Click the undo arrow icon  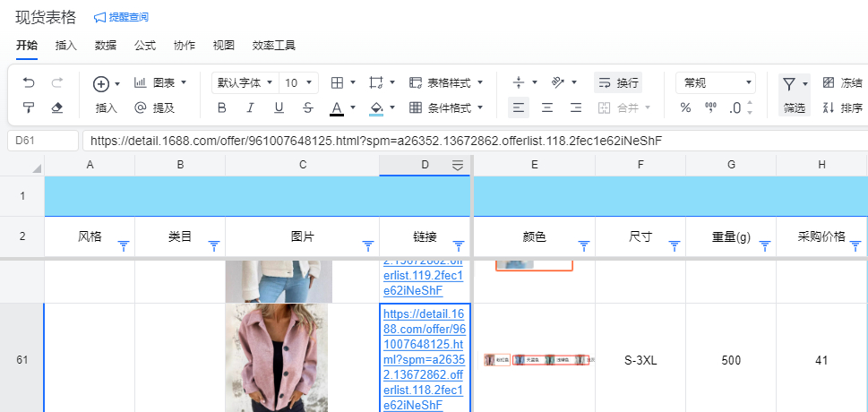29,83
